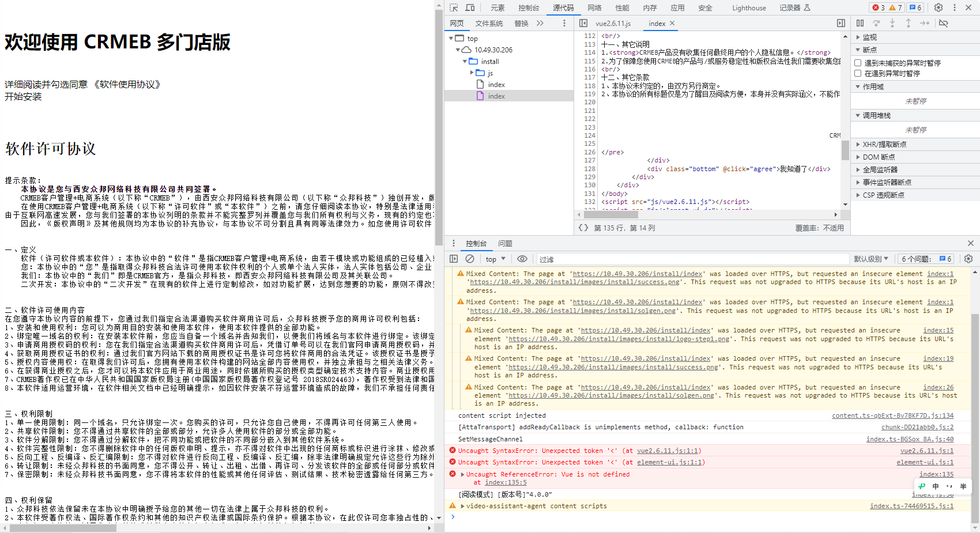Open console settings gear icon
This screenshot has height=533, width=980.
click(x=968, y=259)
